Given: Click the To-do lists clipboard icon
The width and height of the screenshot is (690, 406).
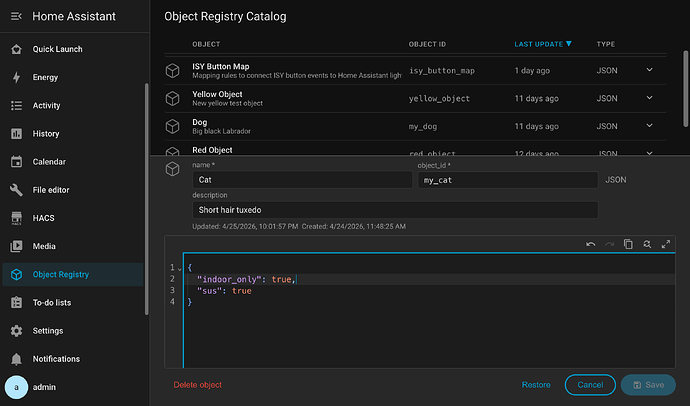Looking at the screenshot, I should coord(16,303).
